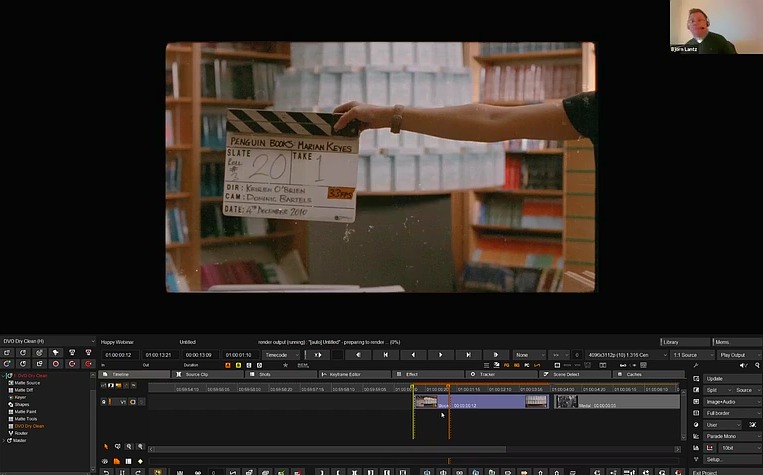
Task: Open the Parade Mono dropdown
Action: pos(732,436)
